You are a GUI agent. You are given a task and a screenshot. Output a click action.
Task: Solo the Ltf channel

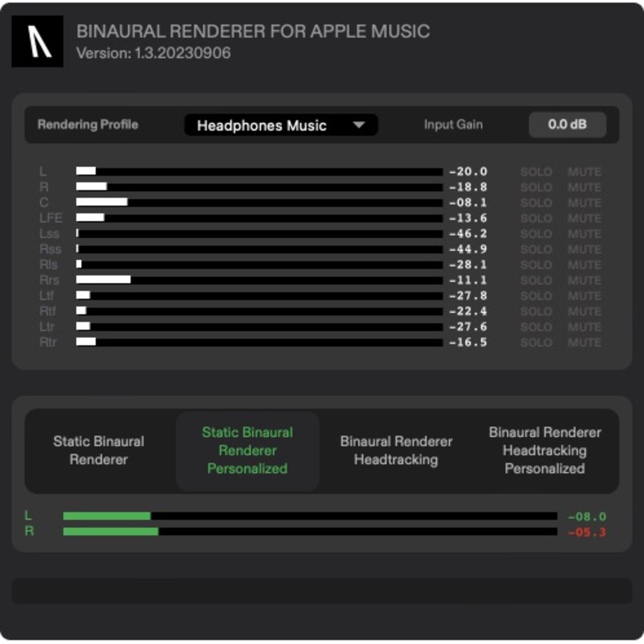pyautogui.click(x=536, y=296)
